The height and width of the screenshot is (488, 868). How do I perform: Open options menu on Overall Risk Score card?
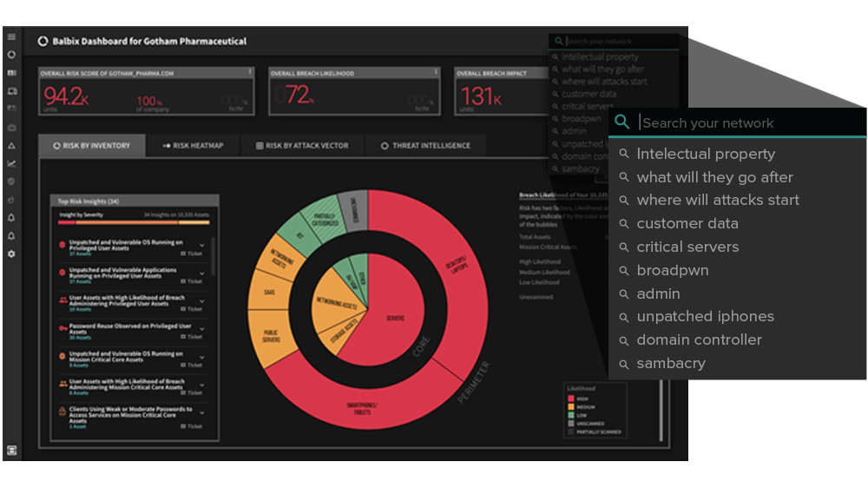click(x=250, y=72)
